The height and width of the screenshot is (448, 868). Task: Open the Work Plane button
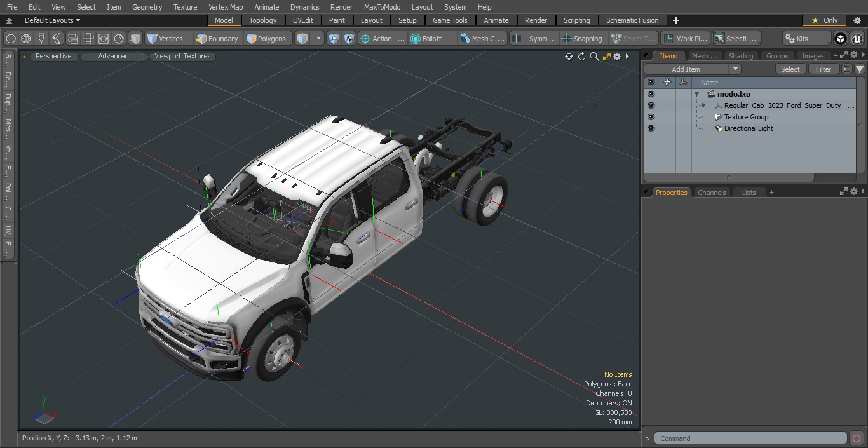coord(685,39)
